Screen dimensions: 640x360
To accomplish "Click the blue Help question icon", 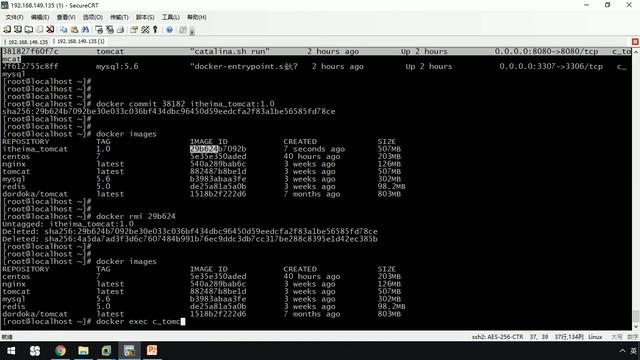I will [169, 29].
